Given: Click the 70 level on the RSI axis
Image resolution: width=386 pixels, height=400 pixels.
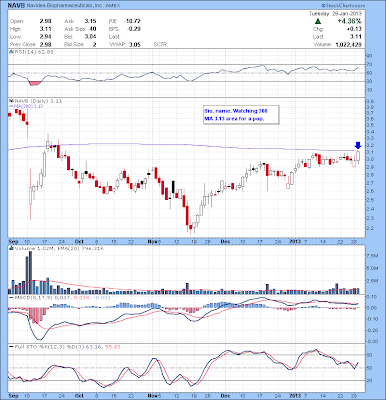Looking at the screenshot, I should click(370, 64).
